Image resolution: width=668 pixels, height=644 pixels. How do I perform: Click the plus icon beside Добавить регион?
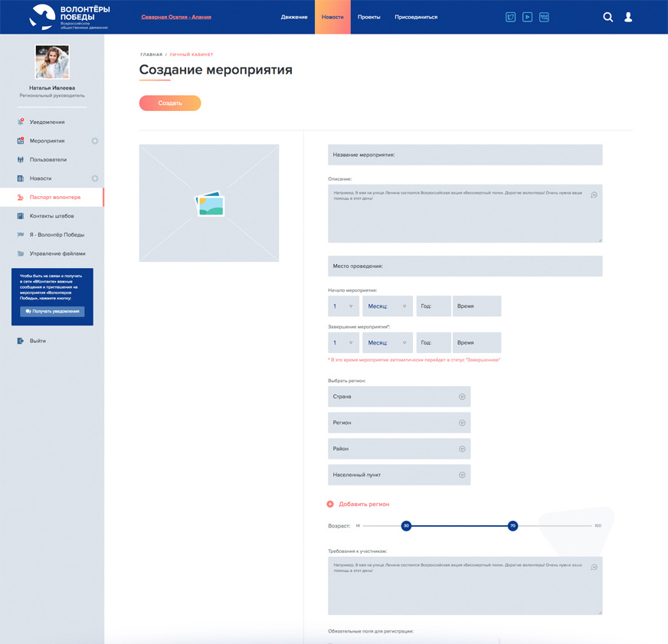click(x=330, y=504)
